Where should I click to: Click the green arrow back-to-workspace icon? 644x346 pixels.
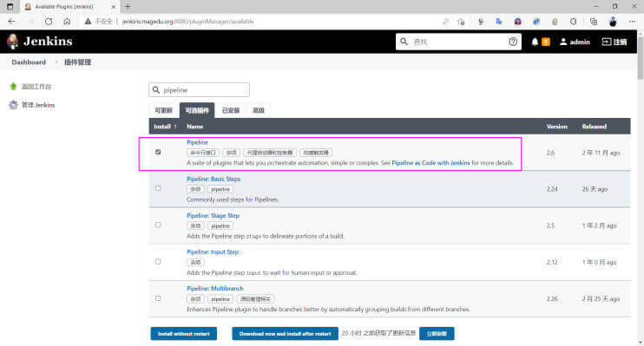[13, 86]
